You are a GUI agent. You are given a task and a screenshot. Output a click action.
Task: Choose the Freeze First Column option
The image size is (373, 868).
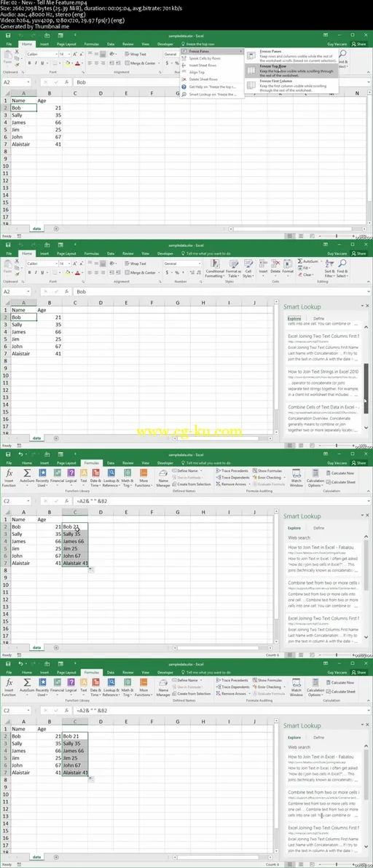point(291,84)
